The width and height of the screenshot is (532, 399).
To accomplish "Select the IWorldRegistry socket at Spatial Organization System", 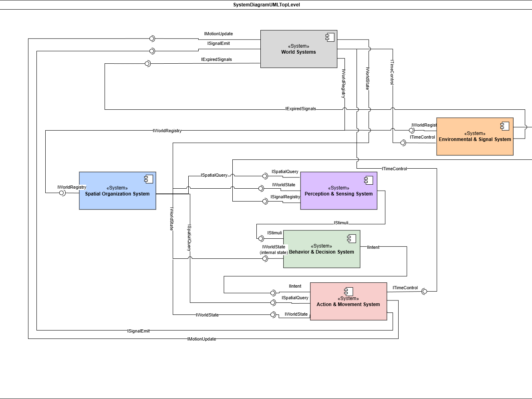I will pyautogui.click(x=62, y=193).
